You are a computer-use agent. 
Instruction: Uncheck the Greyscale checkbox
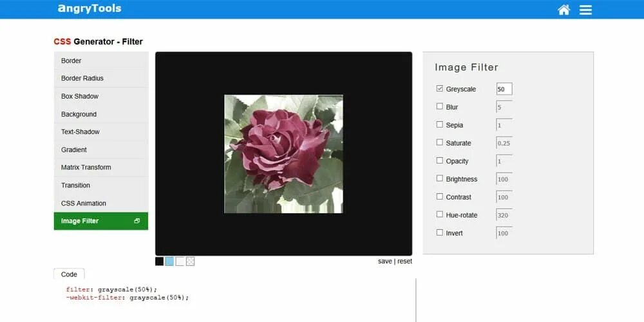click(439, 88)
